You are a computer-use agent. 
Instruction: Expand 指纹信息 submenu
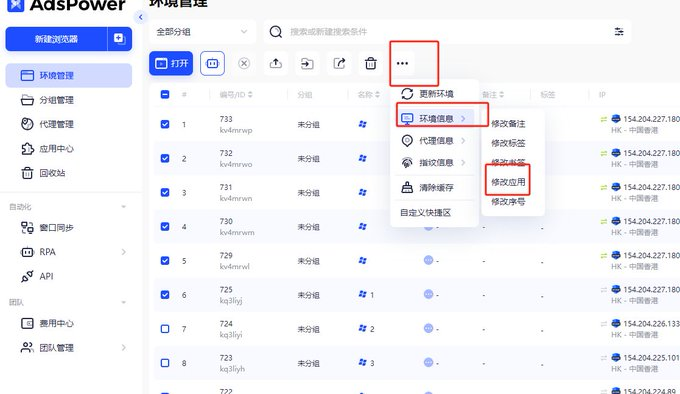click(435, 163)
